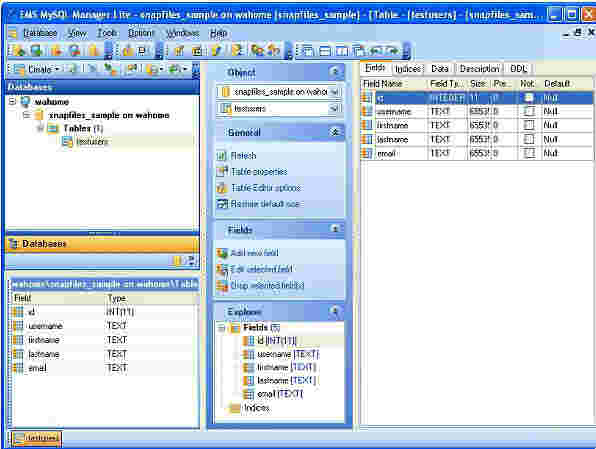
Task: Click Restore default size link
Action: pos(265,204)
